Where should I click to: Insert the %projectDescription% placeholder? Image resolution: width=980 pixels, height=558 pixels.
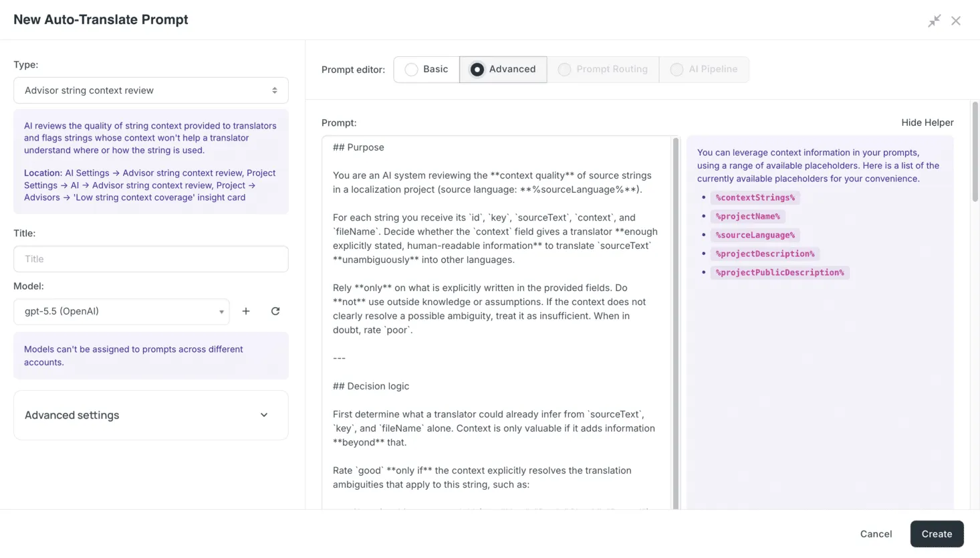click(765, 254)
